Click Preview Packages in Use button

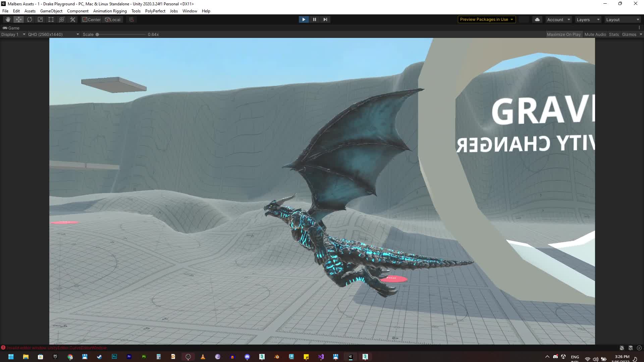(x=486, y=19)
